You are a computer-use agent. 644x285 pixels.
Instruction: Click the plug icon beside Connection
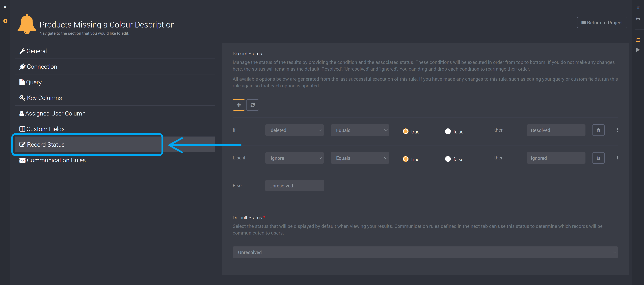tap(22, 67)
